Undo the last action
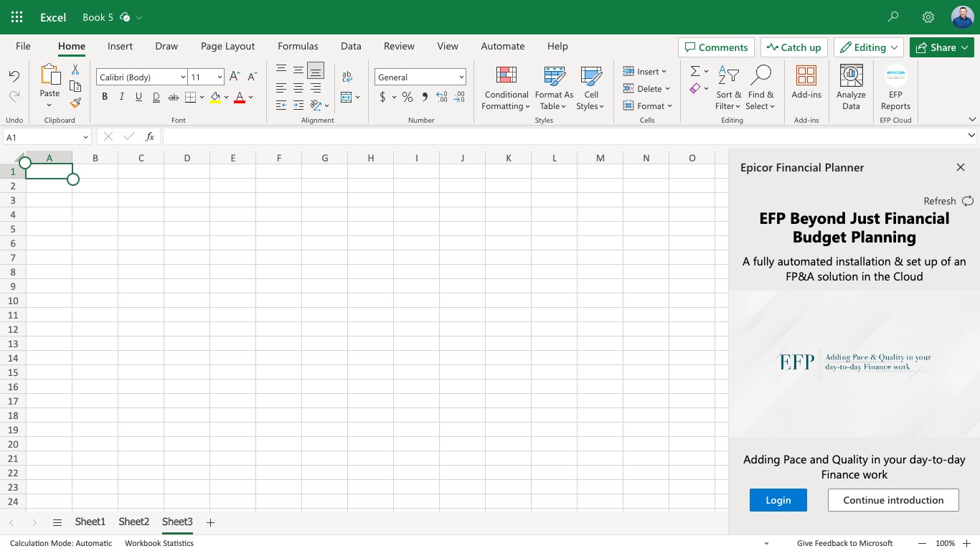The width and height of the screenshot is (980, 551). 14,76
